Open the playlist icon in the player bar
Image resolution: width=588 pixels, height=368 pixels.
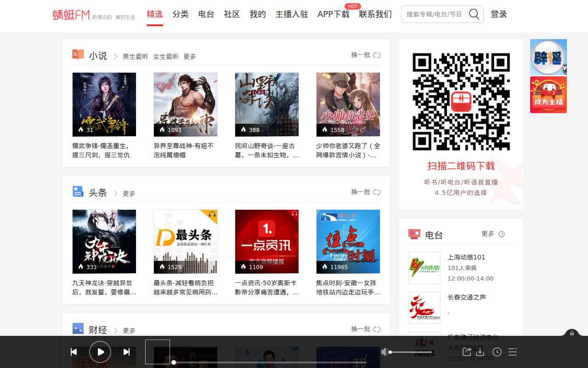click(x=512, y=351)
